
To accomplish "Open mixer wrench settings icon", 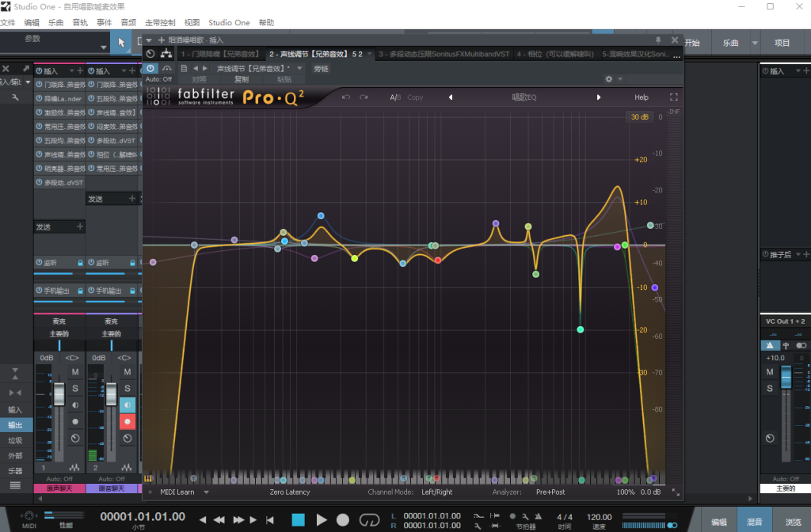I will [x=15, y=97].
